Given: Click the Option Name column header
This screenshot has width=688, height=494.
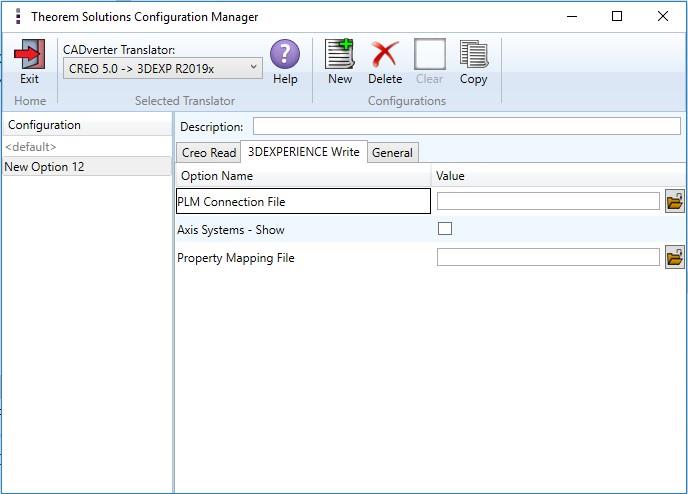Looking at the screenshot, I should [x=304, y=176].
